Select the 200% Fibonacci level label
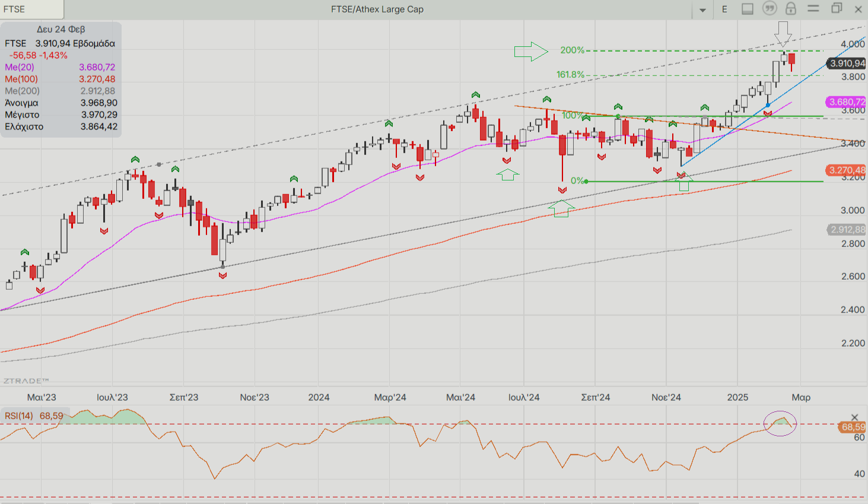This screenshot has height=504, width=868. pos(573,50)
